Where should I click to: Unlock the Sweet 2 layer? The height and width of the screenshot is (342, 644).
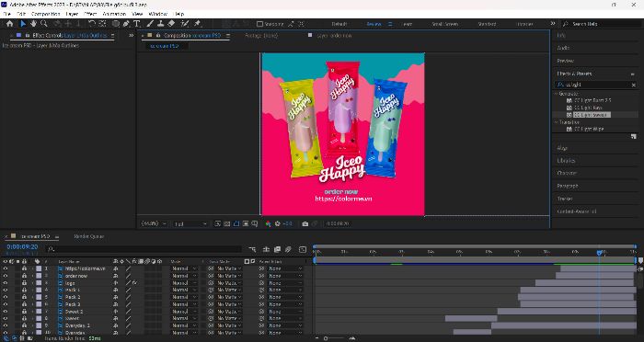25,312
